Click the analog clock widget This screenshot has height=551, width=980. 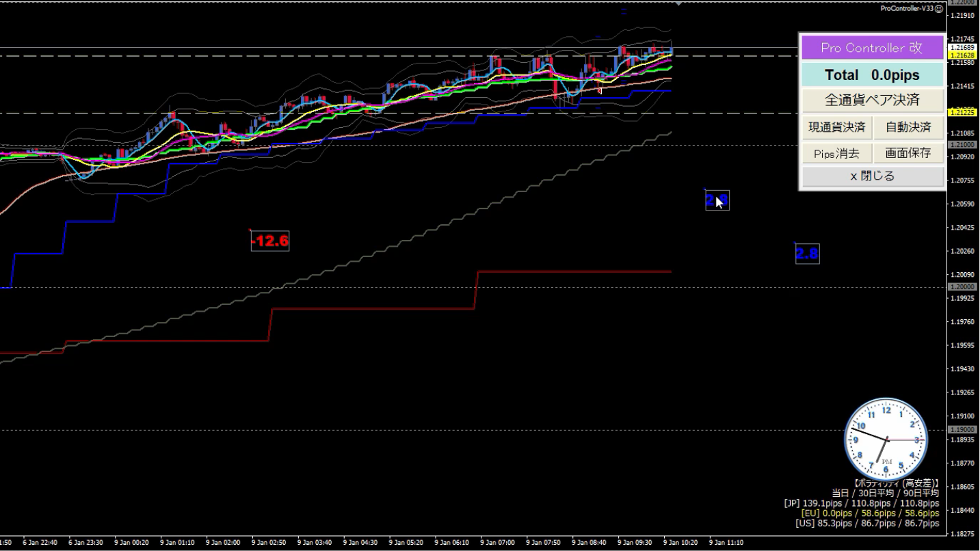pyautogui.click(x=886, y=440)
